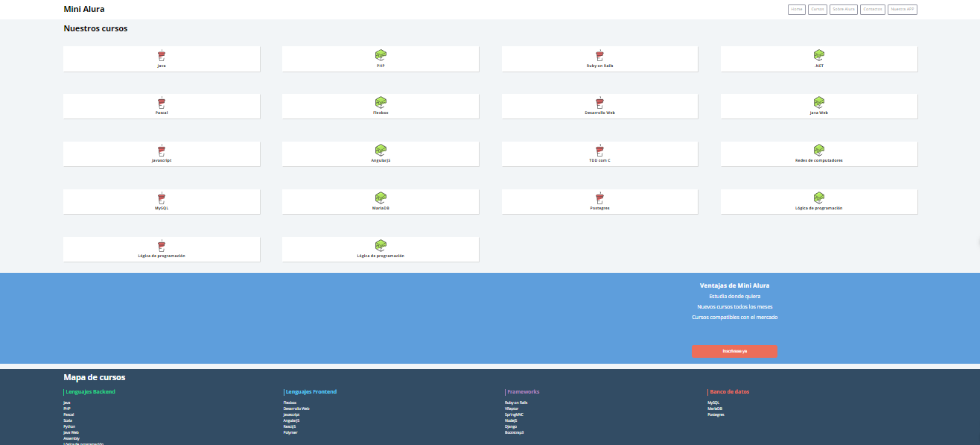
Task: Open the MySQL course cup icon
Action: (162, 198)
